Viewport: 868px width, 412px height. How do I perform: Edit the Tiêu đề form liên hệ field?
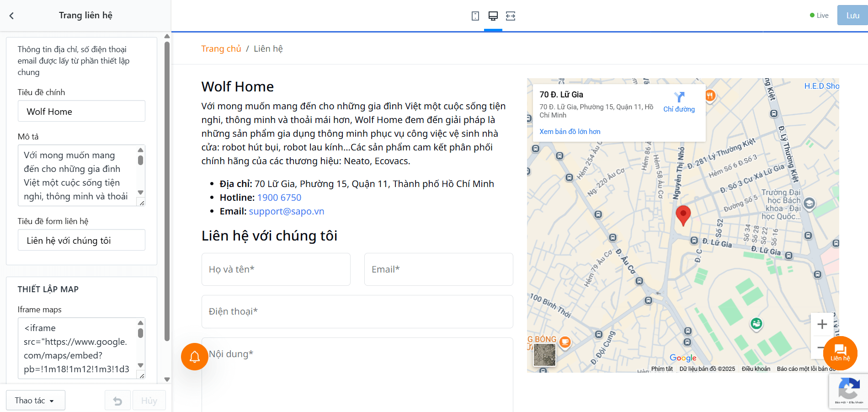point(81,241)
